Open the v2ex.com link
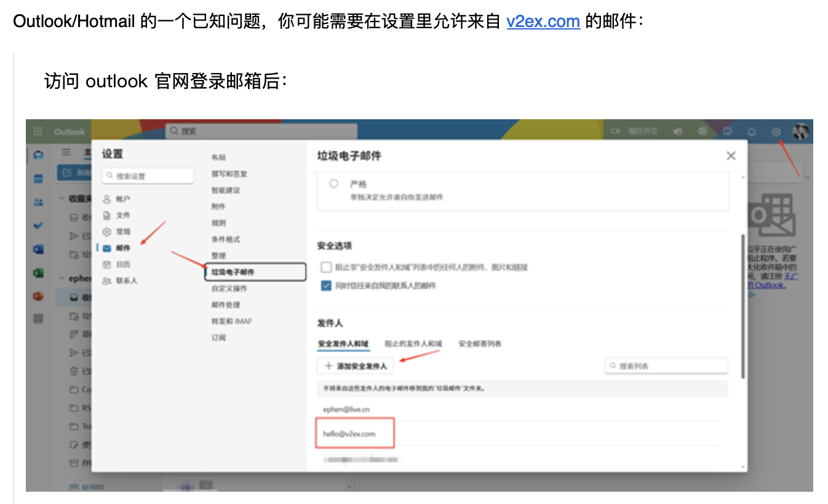 543,22
